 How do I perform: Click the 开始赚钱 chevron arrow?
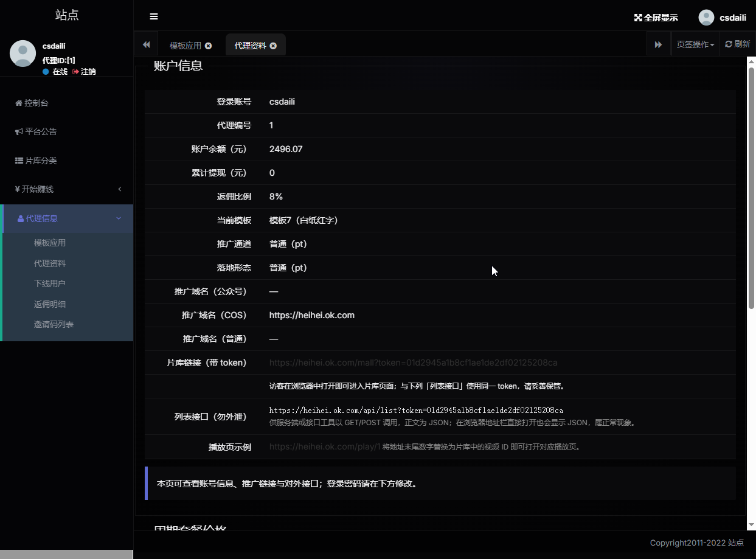click(x=120, y=189)
